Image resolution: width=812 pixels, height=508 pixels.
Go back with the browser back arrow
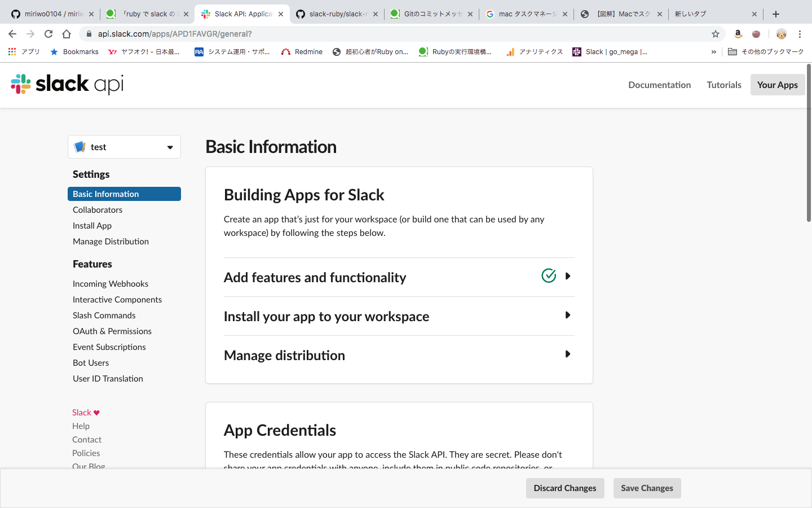tap(12, 34)
